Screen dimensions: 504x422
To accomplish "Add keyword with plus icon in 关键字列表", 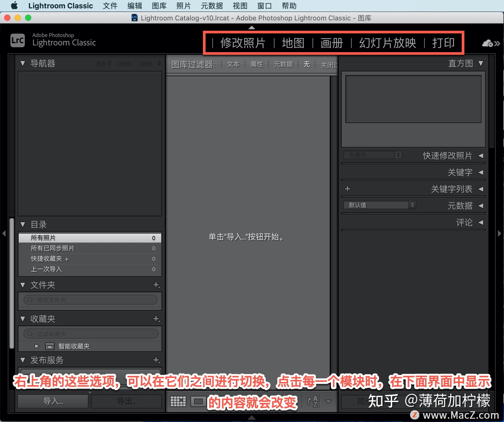I will coord(348,189).
